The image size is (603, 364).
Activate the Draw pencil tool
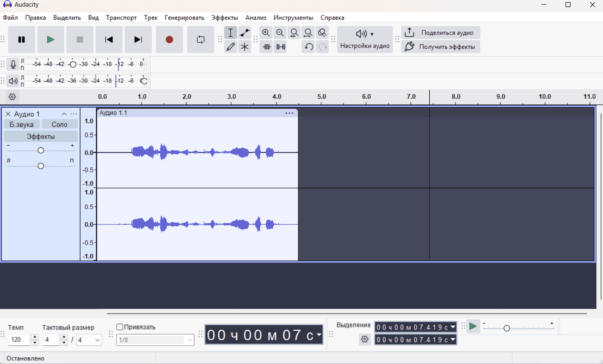231,47
